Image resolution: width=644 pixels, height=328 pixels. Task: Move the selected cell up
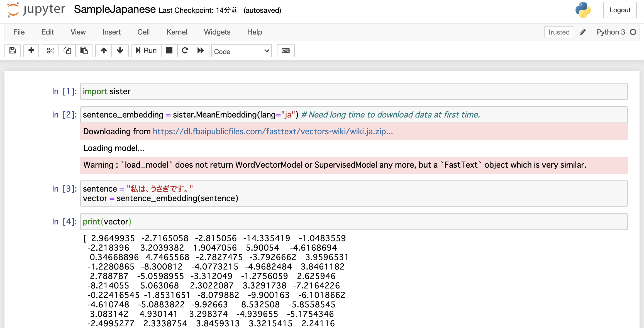click(x=103, y=50)
